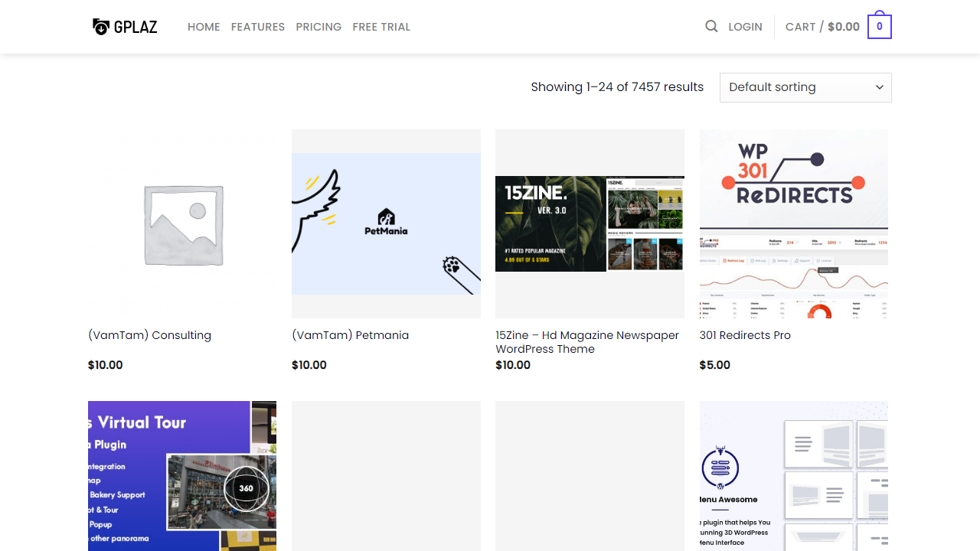Open the 301 Redirects Pro title link
The height and width of the screenshot is (551, 980).
745,335
